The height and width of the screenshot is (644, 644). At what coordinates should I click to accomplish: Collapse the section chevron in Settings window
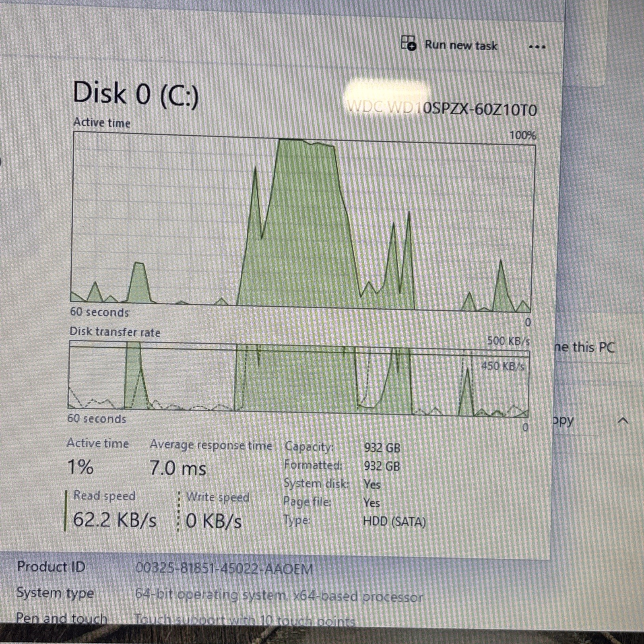pyautogui.click(x=623, y=421)
